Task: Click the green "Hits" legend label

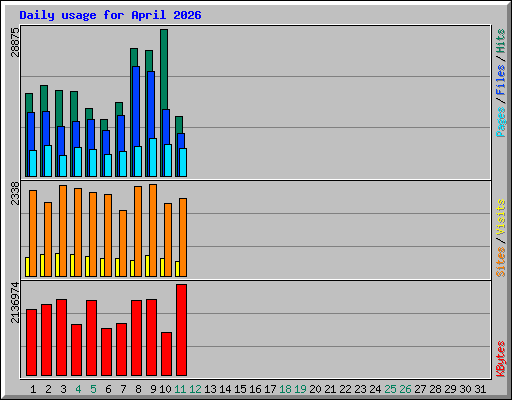Action: point(501,41)
